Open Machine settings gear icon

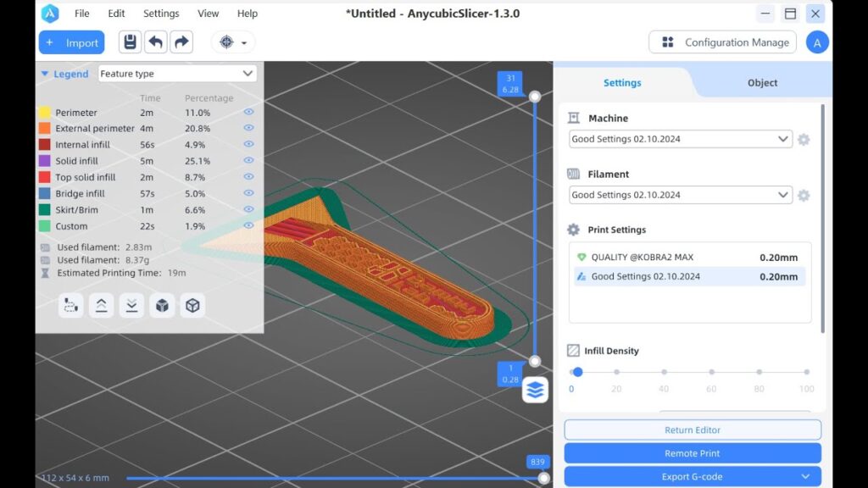pyautogui.click(x=804, y=140)
